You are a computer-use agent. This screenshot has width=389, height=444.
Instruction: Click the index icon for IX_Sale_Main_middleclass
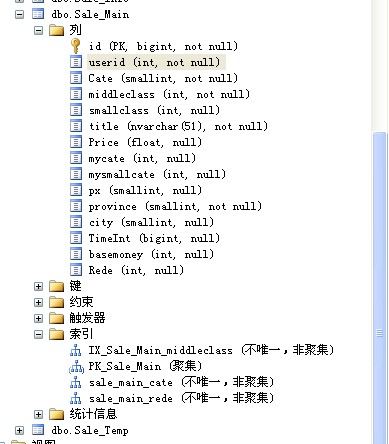76,350
